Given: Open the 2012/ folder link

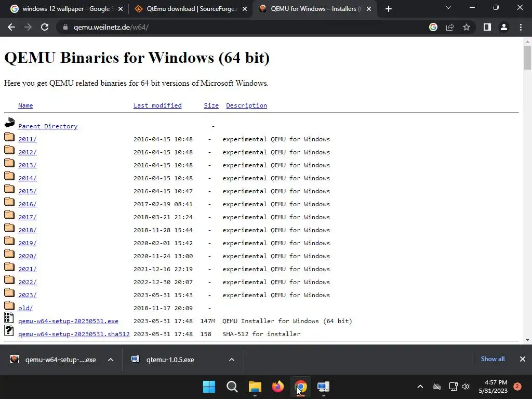Looking at the screenshot, I should (28, 152).
